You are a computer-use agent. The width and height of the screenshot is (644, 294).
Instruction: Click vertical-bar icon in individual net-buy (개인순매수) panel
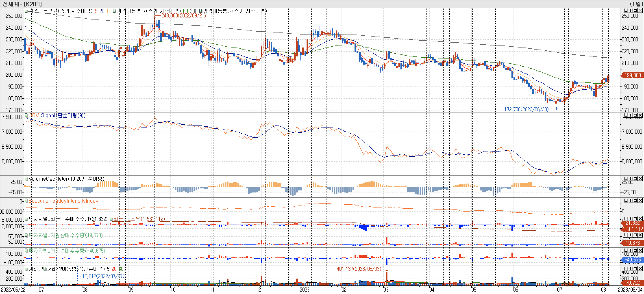(x=631, y=251)
